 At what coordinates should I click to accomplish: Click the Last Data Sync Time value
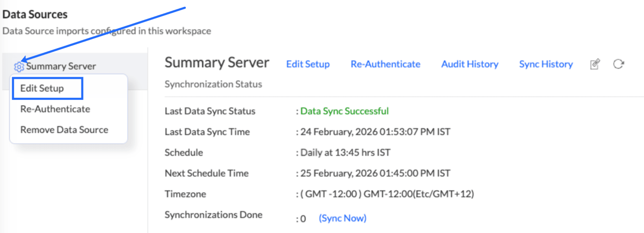[375, 132]
